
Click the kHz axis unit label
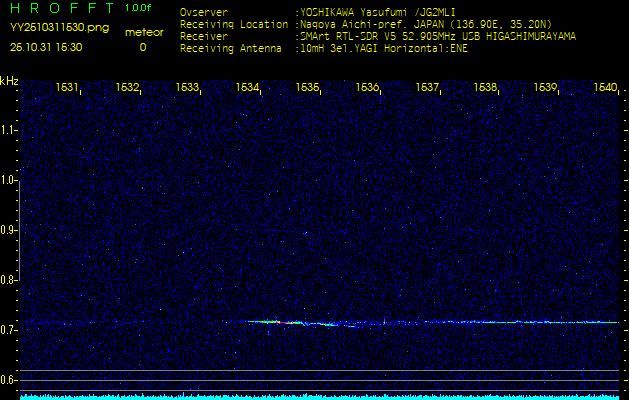pyautogui.click(x=10, y=81)
